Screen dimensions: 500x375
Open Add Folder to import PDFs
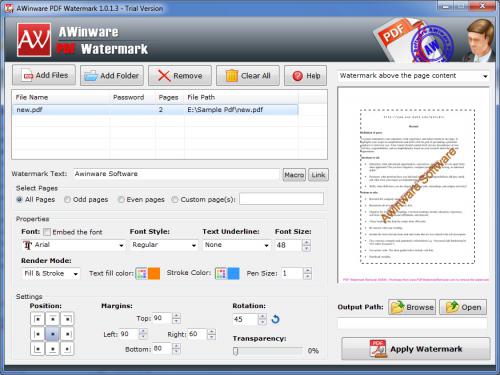click(112, 76)
